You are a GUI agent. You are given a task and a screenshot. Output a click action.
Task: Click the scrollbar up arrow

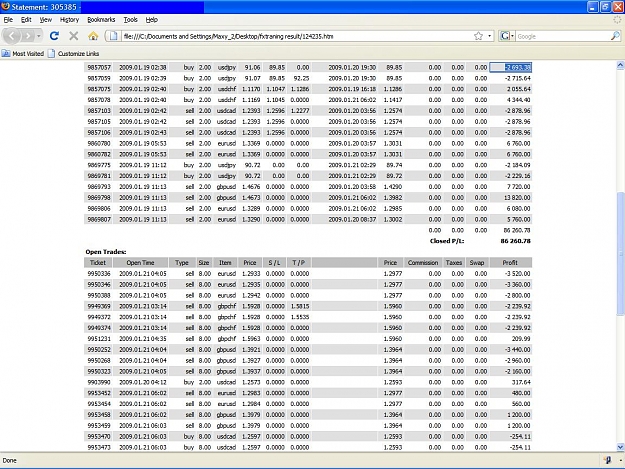point(620,65)
